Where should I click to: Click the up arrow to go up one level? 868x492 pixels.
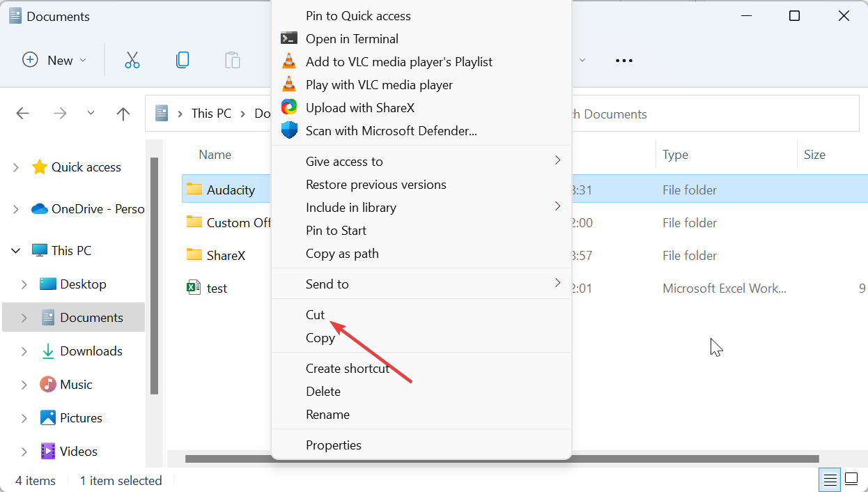click(x=123, y=113)
